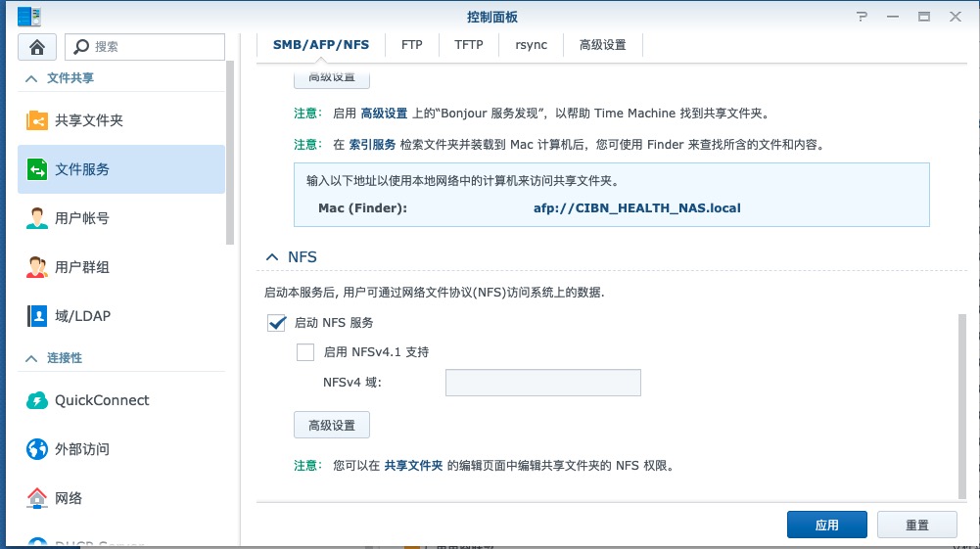Open Network (网络) house icon
Screen dimensions: 980x549
[37, 498]
